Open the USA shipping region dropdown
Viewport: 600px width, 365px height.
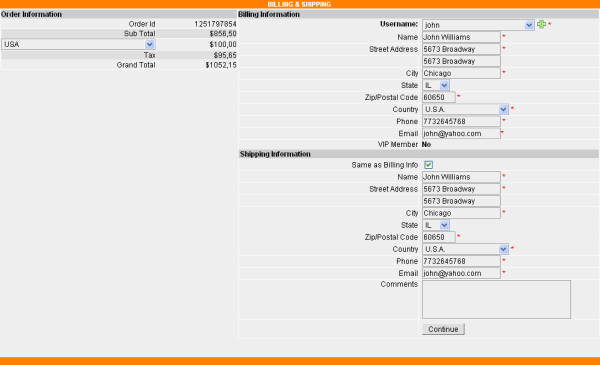(78, 44)
